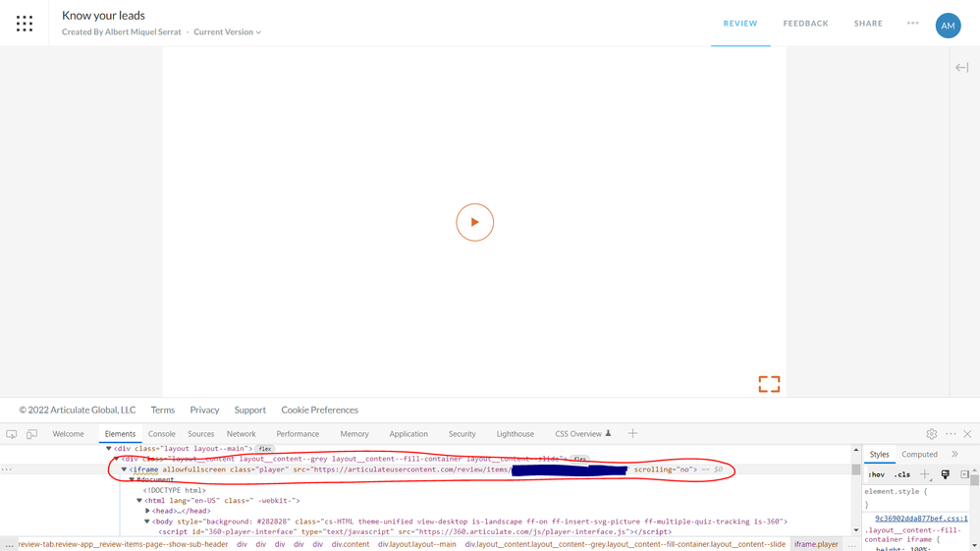This screenshot has width=980, height=551.
Task: Click the AM user avatar
Action: tap(949, 26)
